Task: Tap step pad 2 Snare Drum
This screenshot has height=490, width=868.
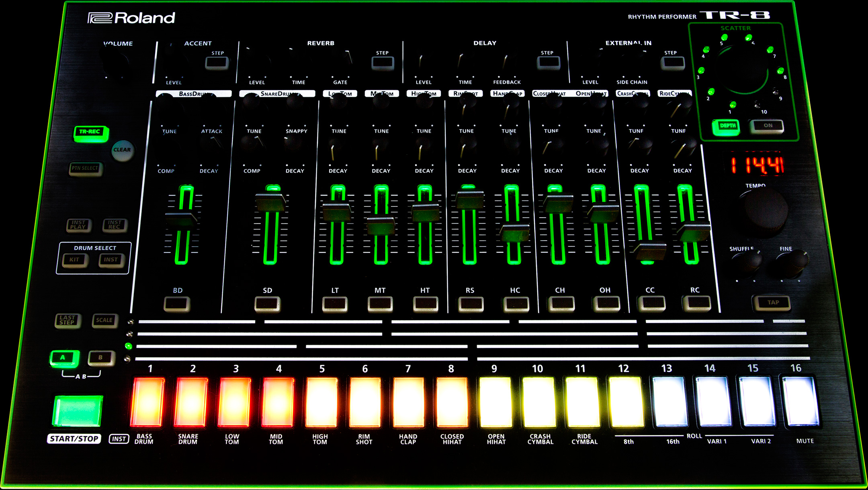Action: (191, 402)
